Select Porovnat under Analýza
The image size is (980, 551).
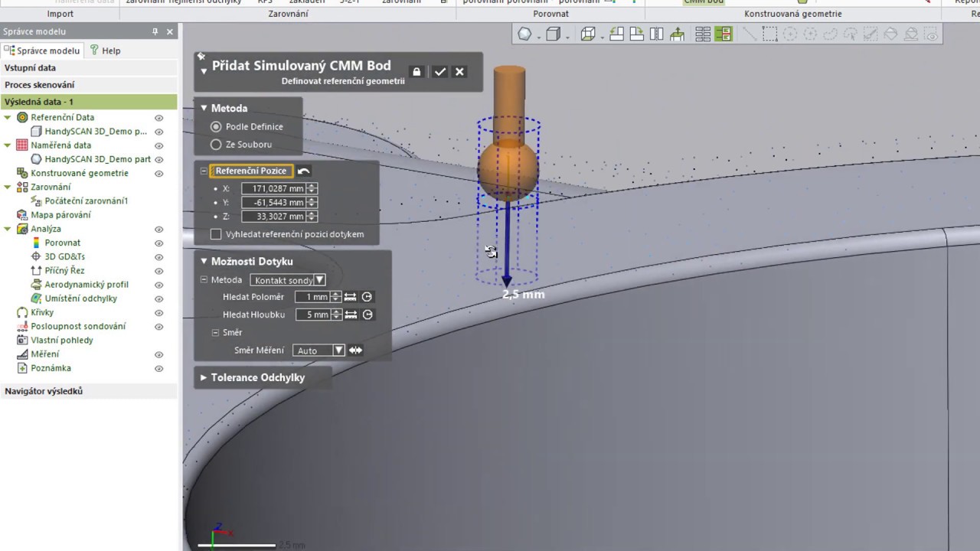click(62, 243)
